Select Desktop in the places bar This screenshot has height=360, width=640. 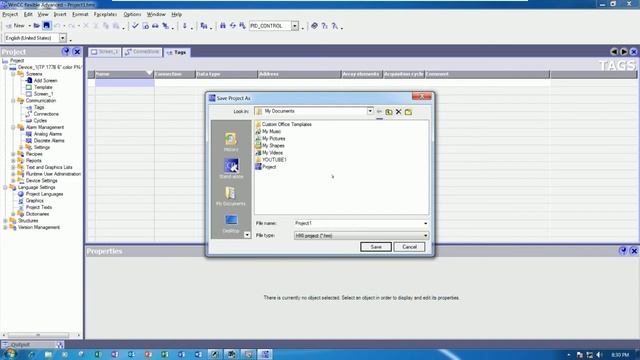pyautogui.click(x=231, y=224)
